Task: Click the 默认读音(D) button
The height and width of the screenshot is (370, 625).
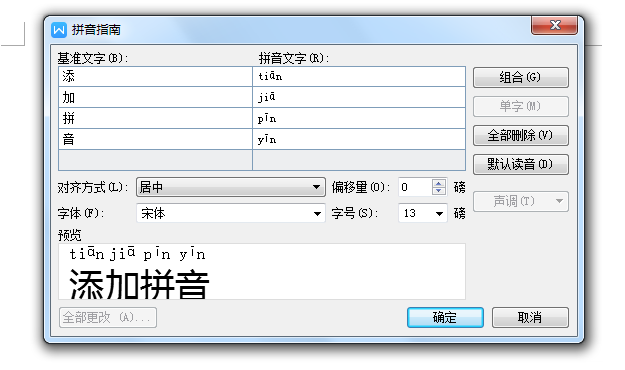Action: click(521, 164)
